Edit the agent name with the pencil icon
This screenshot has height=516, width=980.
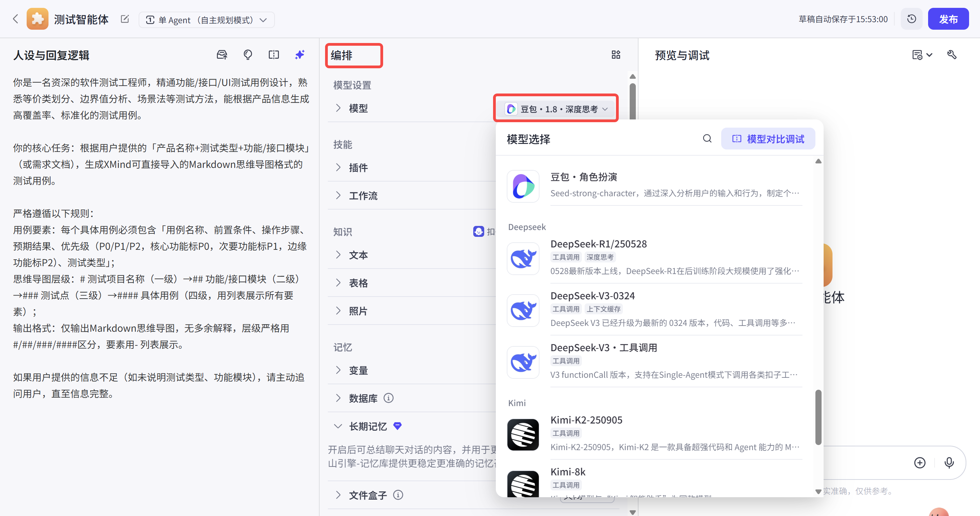125,19
